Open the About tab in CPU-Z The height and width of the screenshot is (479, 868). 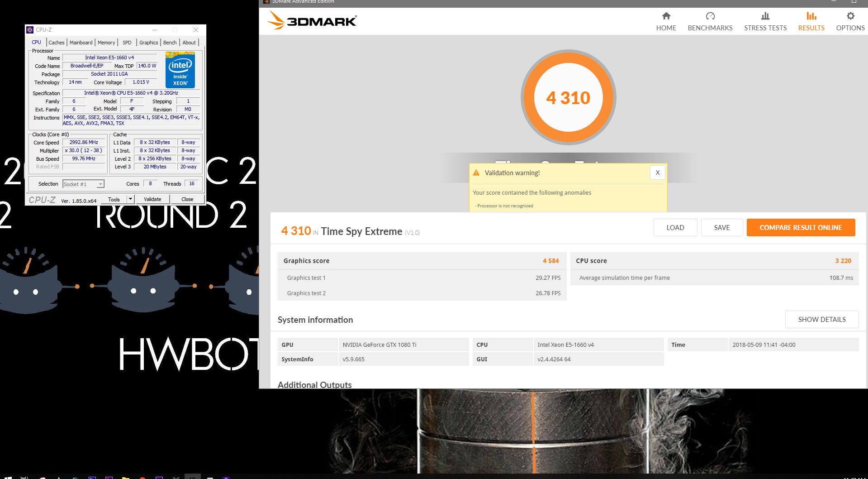[189, 43]
